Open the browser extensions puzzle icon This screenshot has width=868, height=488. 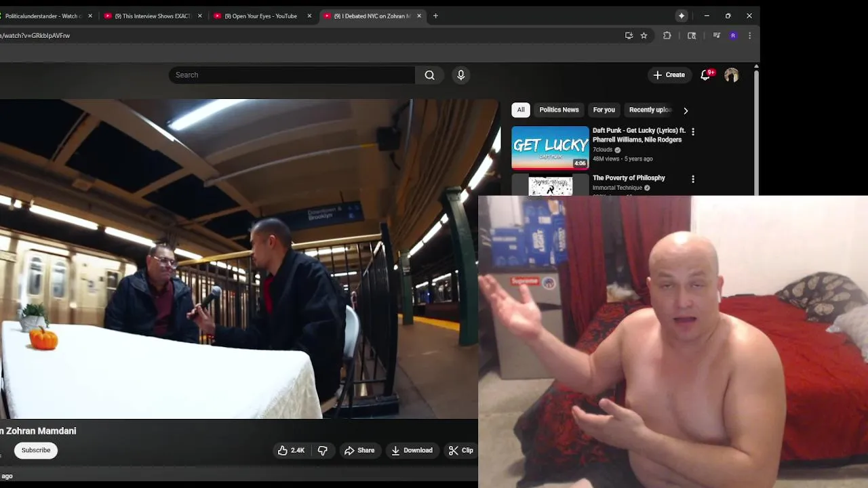(x=667, y=35)
